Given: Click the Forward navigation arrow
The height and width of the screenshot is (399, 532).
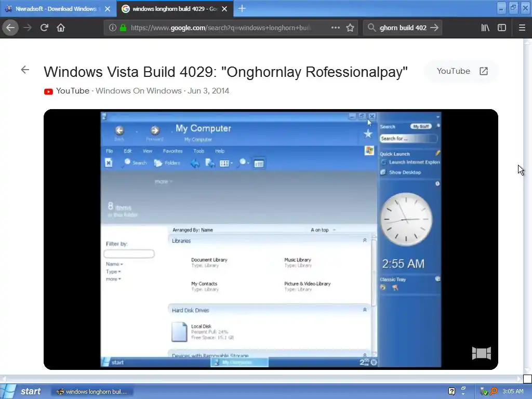Looking at the screenshot, I should [28, 28].
